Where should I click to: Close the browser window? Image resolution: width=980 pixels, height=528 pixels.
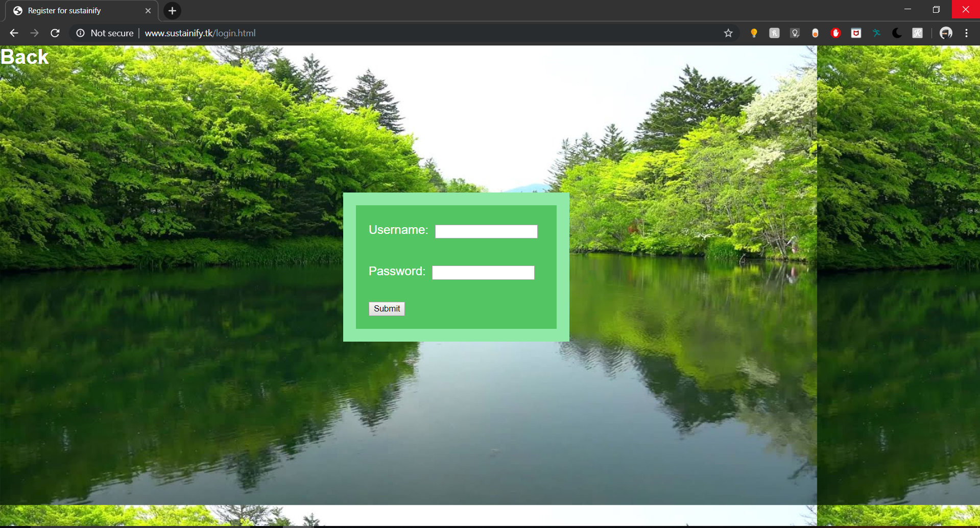pos(966,9)
